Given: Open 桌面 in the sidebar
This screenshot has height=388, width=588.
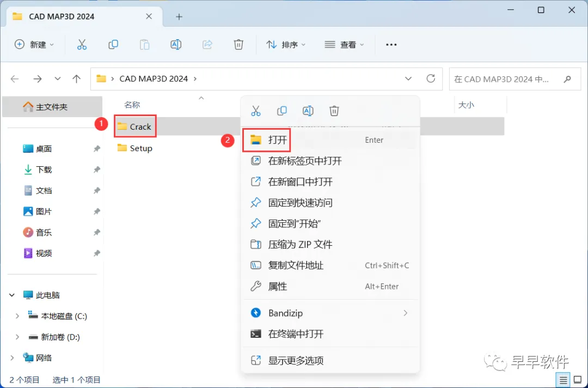Looking at the screenshot, I should click(44, 149).
